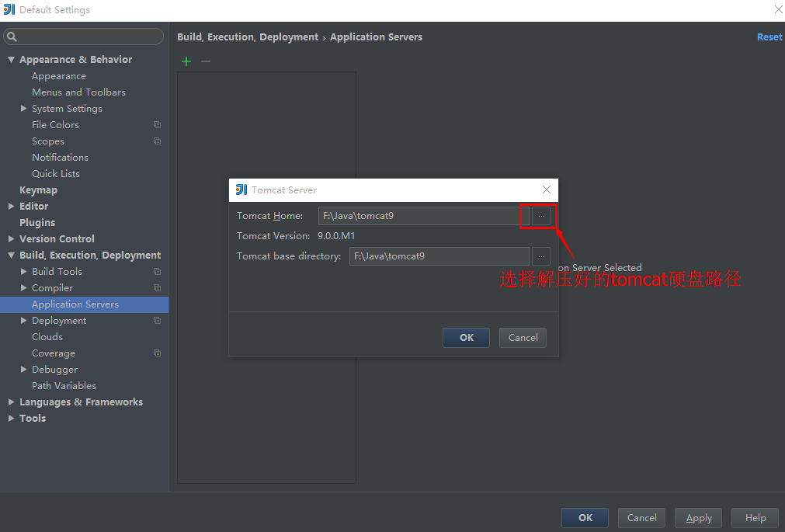Click project-level icon beside Compiler
Viewport: 785px width, 532px height.
pos(157,288)
